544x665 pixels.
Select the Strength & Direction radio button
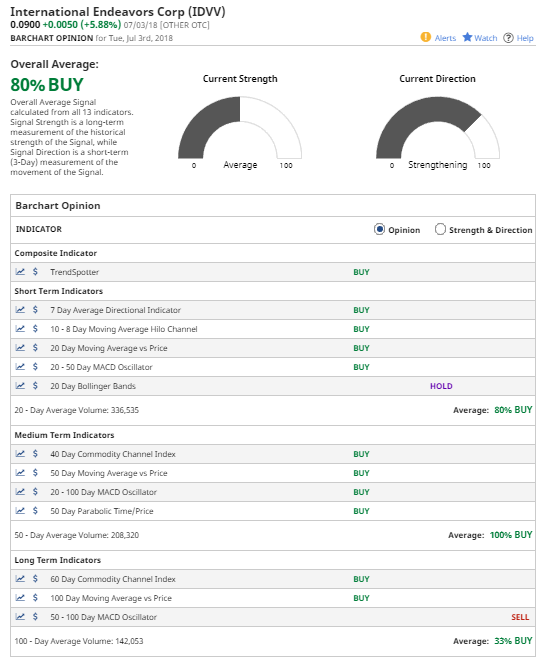[x=440, y=229]
